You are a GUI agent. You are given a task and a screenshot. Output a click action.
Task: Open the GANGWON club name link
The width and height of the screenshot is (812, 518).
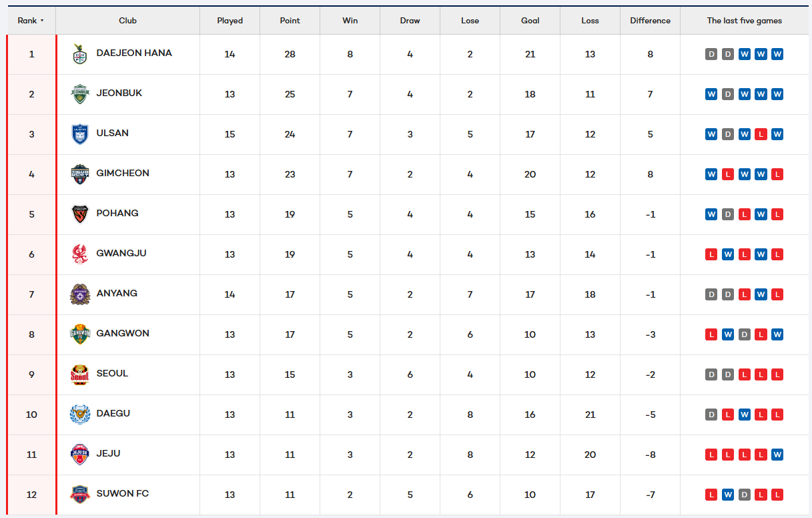coord(123,333)
